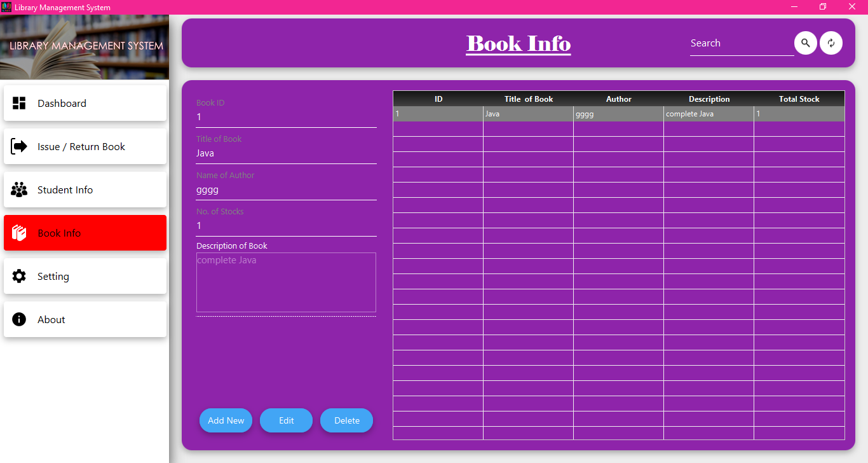Click the Name of Author field
This screenshot has height=463, width=868.
tap(287, 190)
